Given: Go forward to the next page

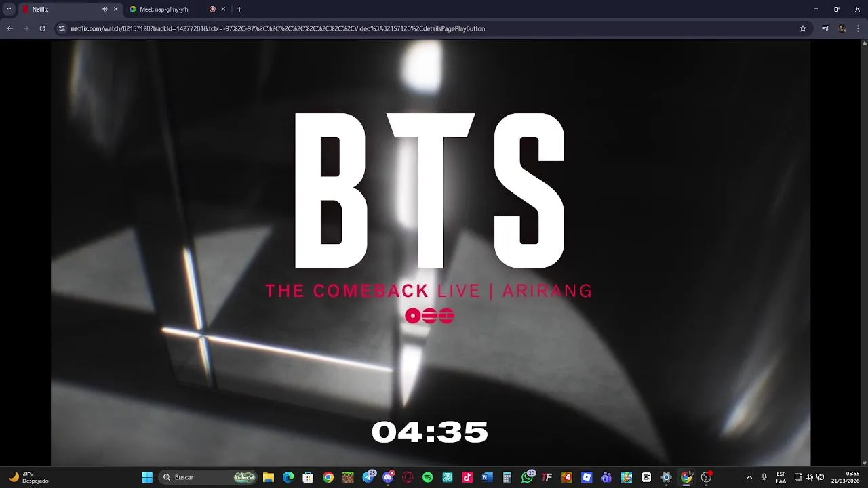Looking at the screenshot, I should pyautogui.click(x=26, y=28).
